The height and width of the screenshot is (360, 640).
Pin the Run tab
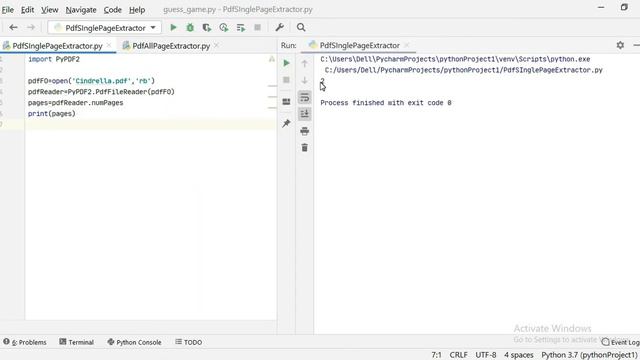click(286, 123)
